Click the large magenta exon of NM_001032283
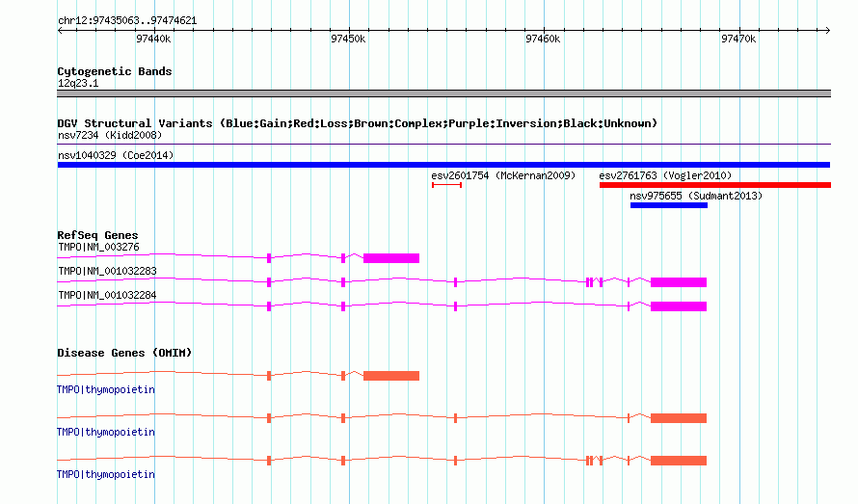The image size is (858, 504). click(x=679, y=282)
